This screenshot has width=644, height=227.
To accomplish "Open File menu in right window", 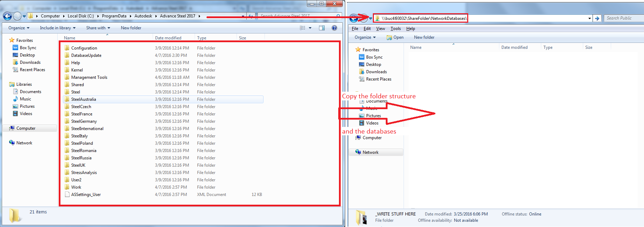I will (355, 29).
